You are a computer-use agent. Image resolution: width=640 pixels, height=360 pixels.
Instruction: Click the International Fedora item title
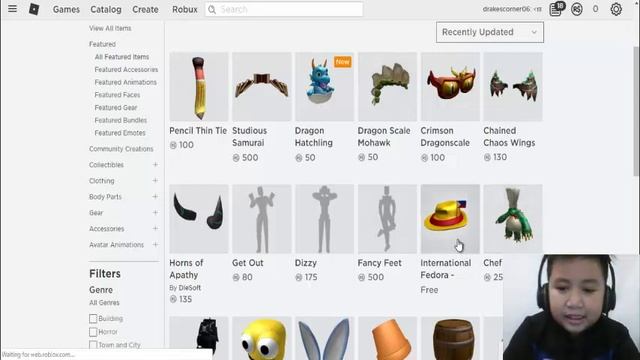pos(446,269)
